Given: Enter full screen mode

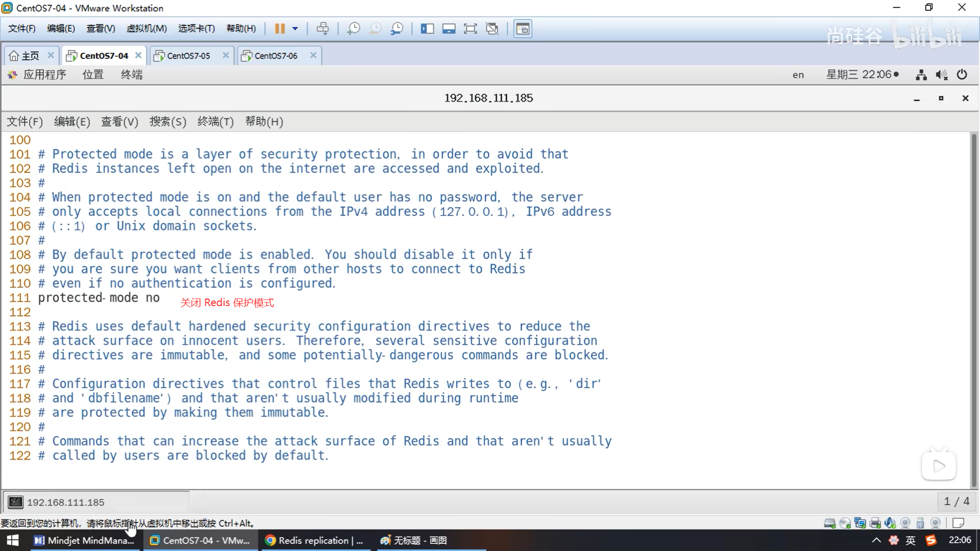Looking at the screenshot, I should pyautogui.click(x=470, y=29).
